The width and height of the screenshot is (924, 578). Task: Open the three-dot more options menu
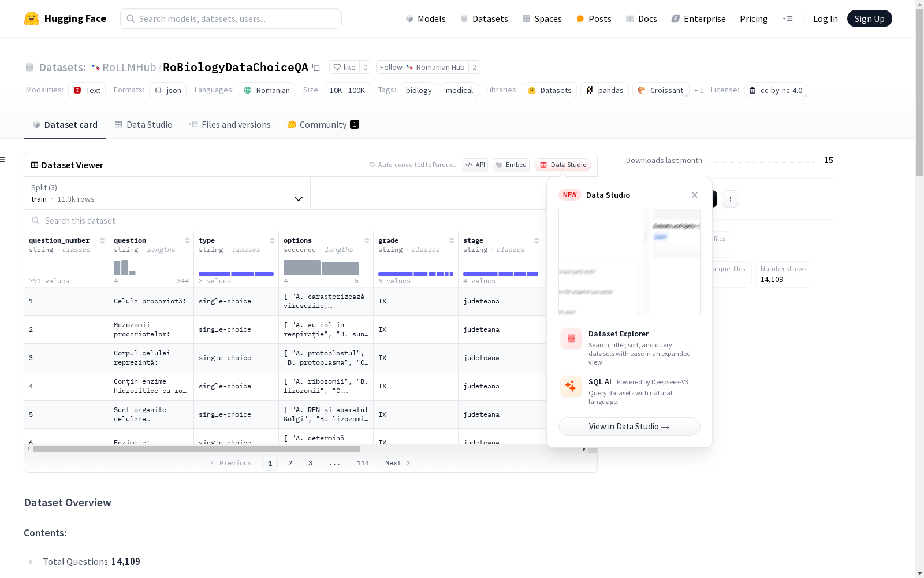pyautogui.click(x=731, y=199)
